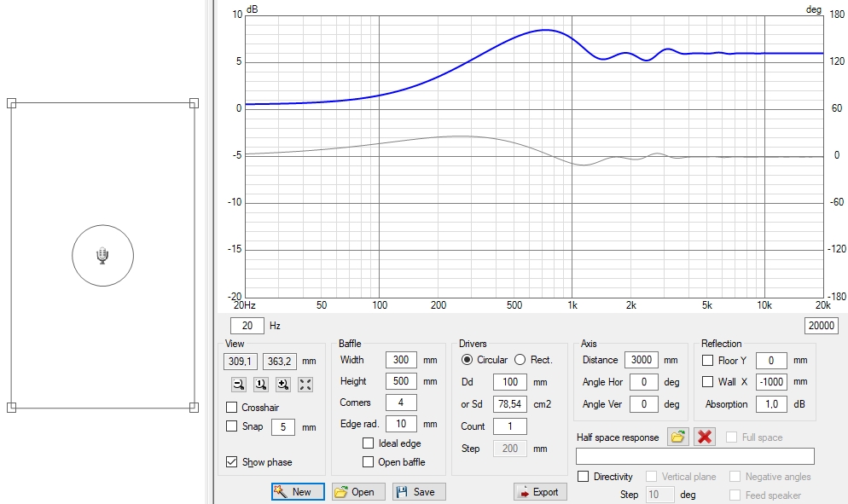Edit the baffle Width field

pos(401,360)
